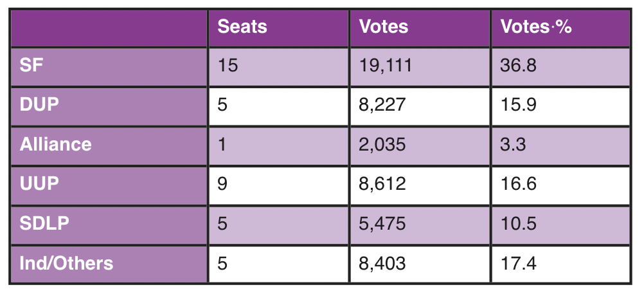Click SDLP votes cell 5,475

pyautogui.click(x=382, y=223)
